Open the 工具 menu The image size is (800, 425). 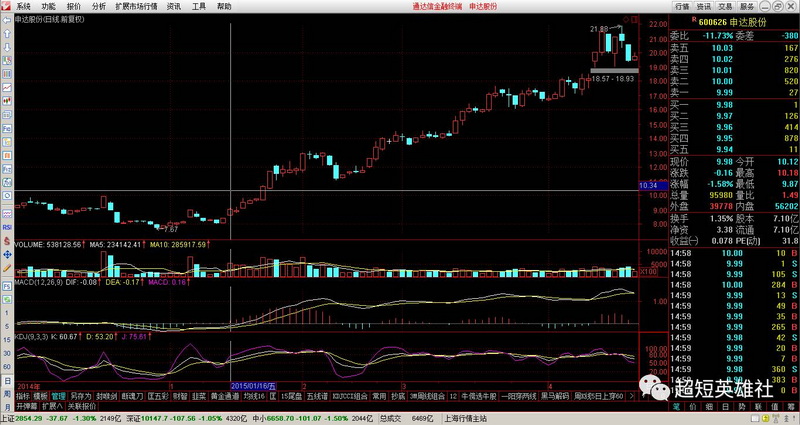coord(199,6)
